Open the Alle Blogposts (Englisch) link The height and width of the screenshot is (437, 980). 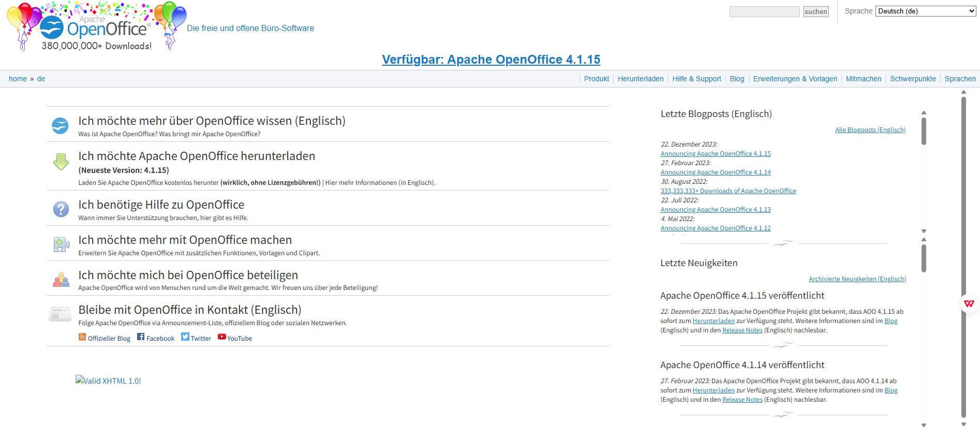[x=870, y=130]
